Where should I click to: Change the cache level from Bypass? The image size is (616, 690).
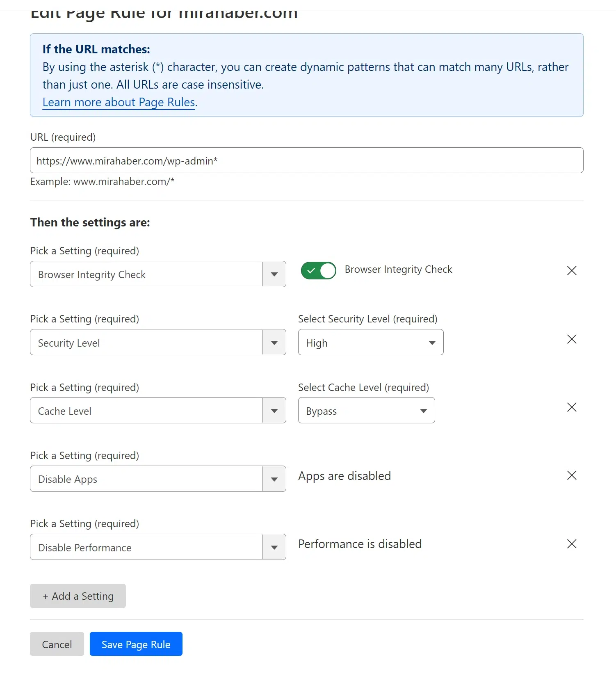tap(366, 410)
